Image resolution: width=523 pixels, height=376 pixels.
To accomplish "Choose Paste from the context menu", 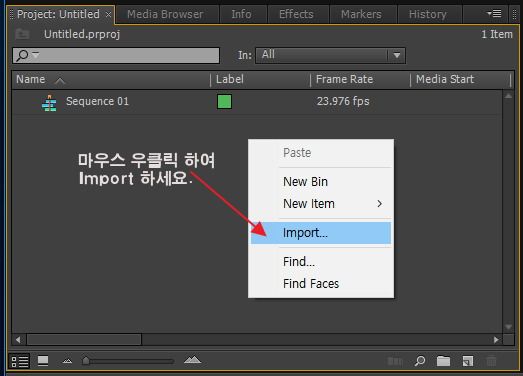I will point(321,153).
